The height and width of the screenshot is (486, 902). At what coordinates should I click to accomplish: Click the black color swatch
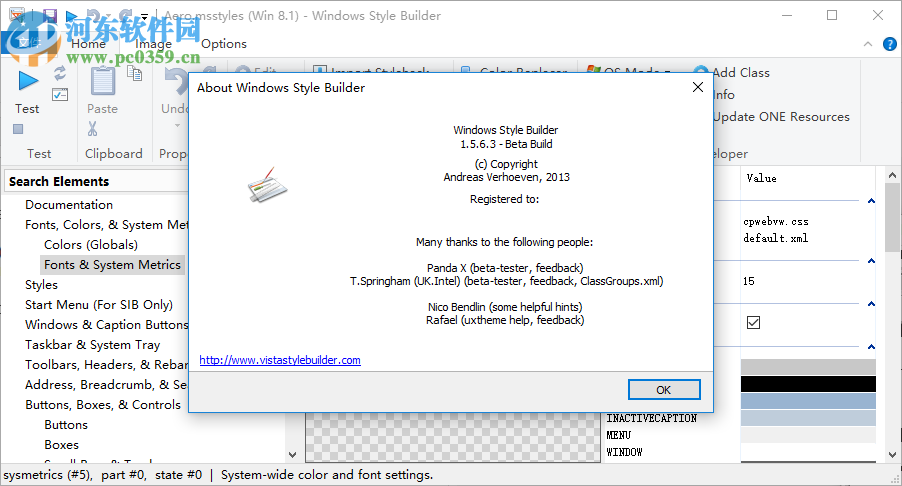(808, 384)
